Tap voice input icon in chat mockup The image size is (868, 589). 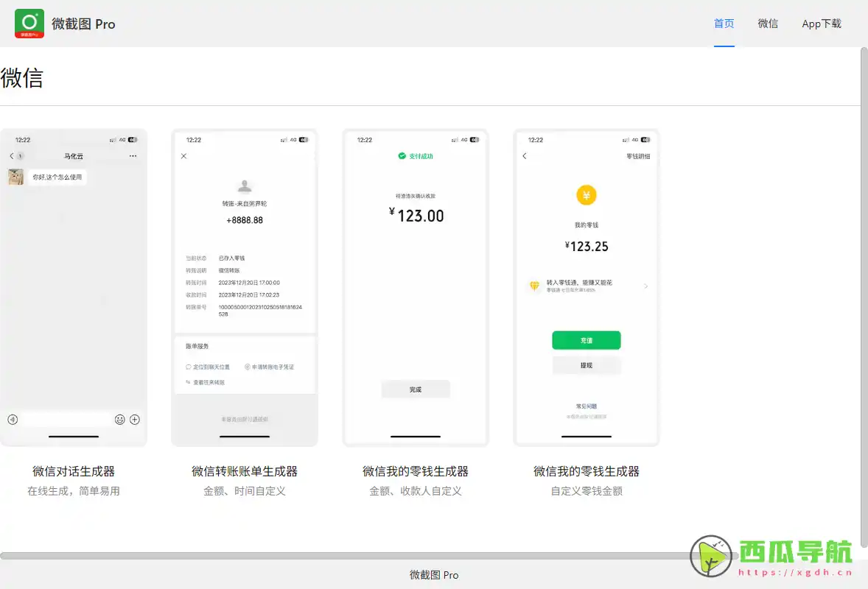pyautogui.click(x=13, y=419)
